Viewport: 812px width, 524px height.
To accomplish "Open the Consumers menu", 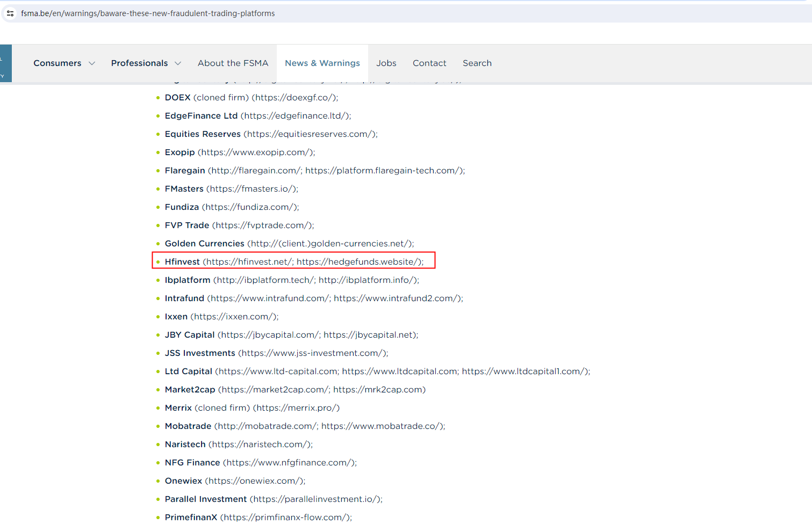I will click(x=58, y=63).
